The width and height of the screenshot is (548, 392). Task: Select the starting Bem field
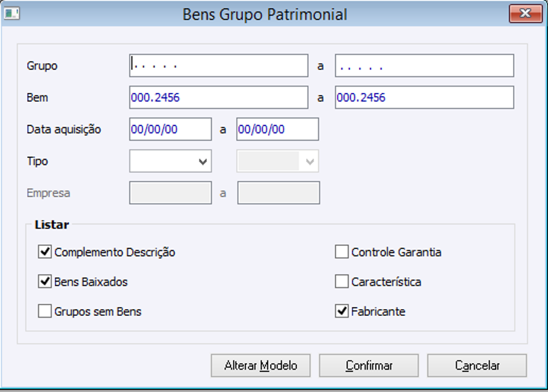tap(219, 97)
